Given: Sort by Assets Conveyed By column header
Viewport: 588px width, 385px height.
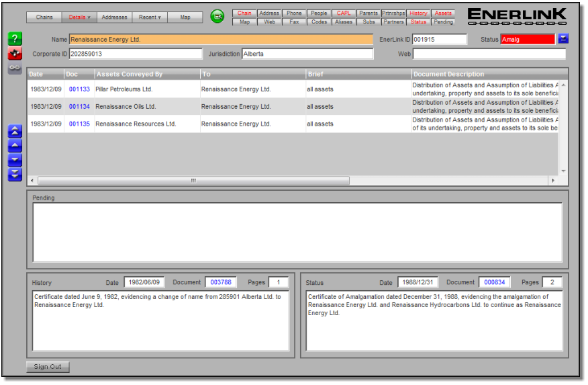Looking at the screenshot, I should point(148,74).
